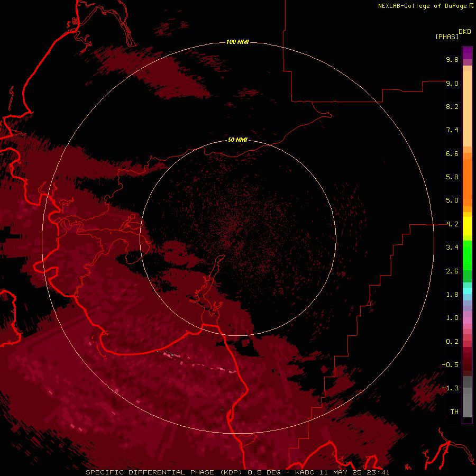Click the 3.4 scale value
The image size is (476, 476).
452,248
